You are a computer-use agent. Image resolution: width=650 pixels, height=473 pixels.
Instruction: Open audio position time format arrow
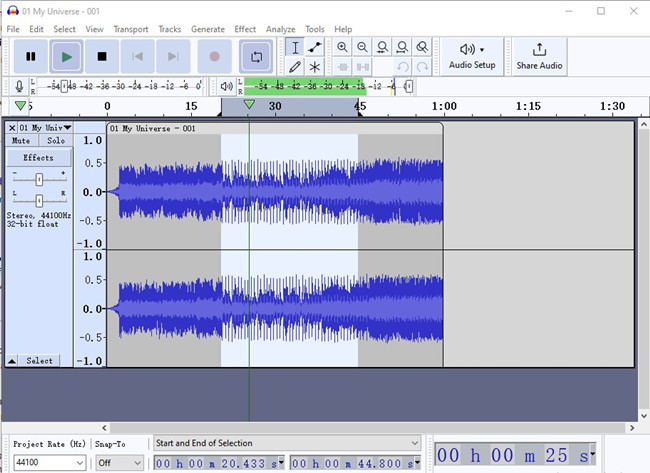[593, 454]
